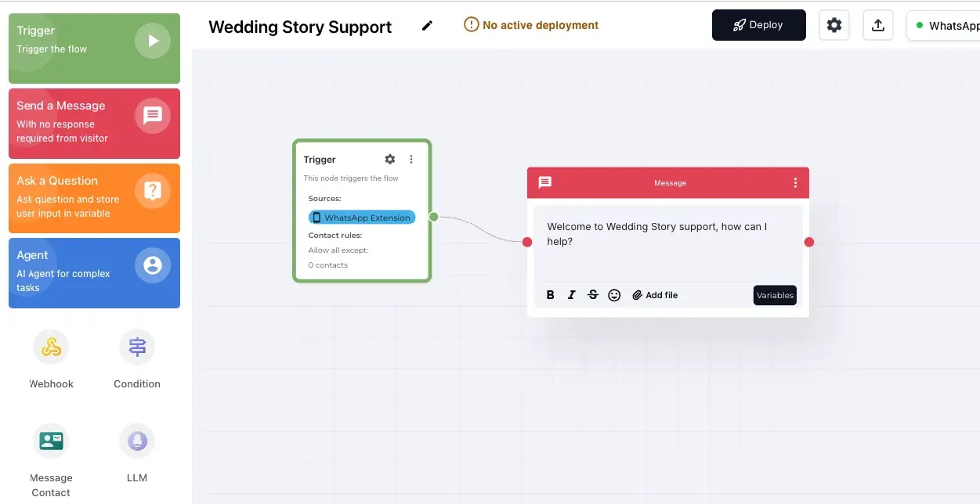Toggle bold formatting in the message editor
This screenshot has width=980, height=504.
[550, 295]
